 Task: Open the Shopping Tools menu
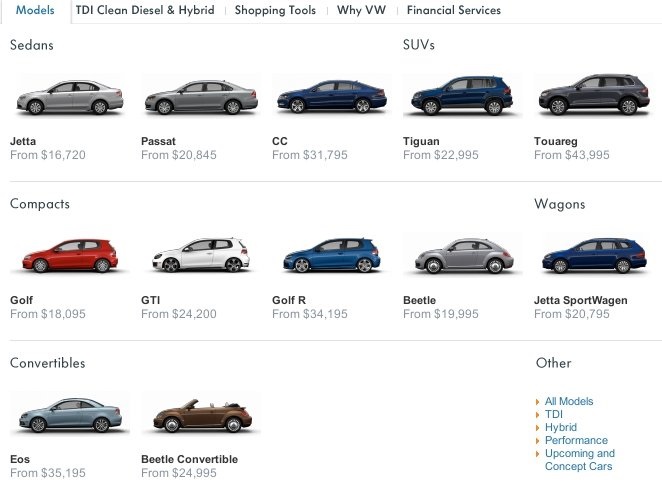[275, 10]
